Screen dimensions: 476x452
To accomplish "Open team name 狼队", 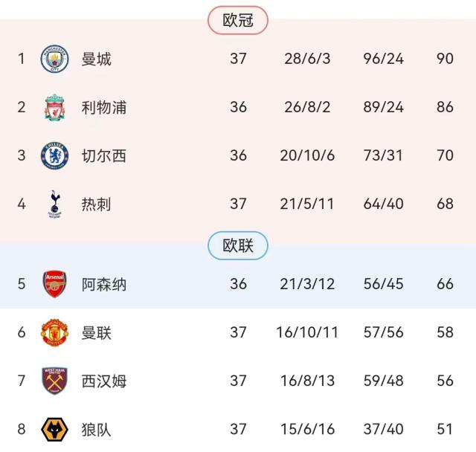I will [x=97, y=430].
